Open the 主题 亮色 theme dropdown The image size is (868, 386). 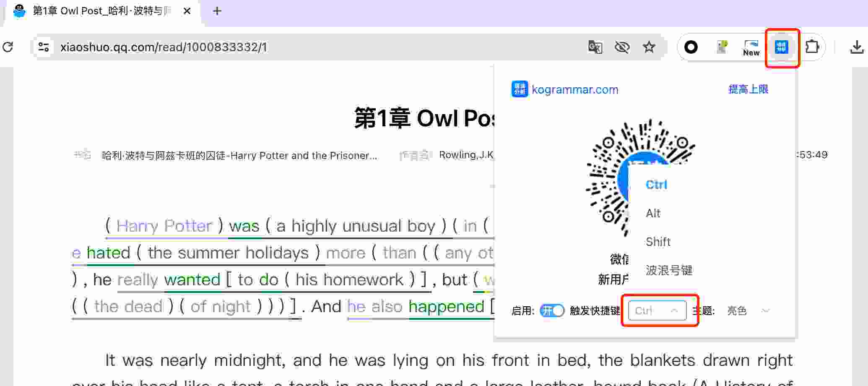(x=748, y=310)
